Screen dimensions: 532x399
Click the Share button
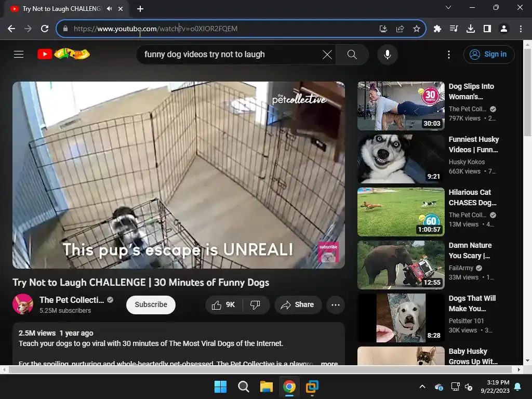[298, 304]
